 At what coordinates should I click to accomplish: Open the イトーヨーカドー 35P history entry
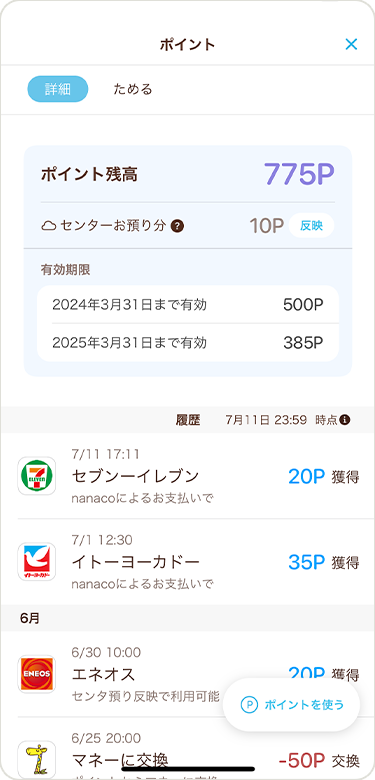click(188, 562)
